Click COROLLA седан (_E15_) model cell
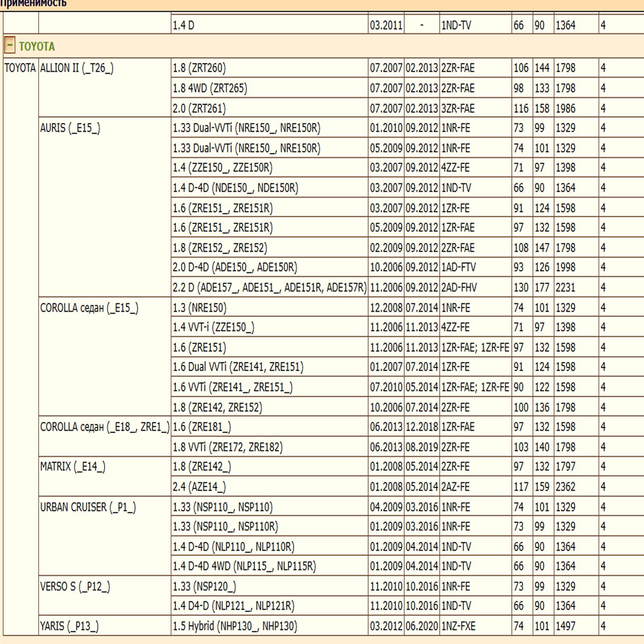Viewport: 644px width, 644px height. coord(89,308)
